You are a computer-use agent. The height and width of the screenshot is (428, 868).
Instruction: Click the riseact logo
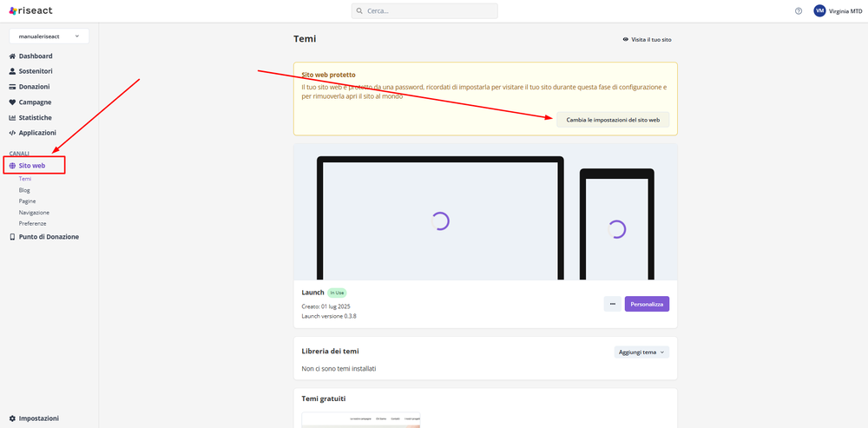pyautogui.click(x=31, y=10)
